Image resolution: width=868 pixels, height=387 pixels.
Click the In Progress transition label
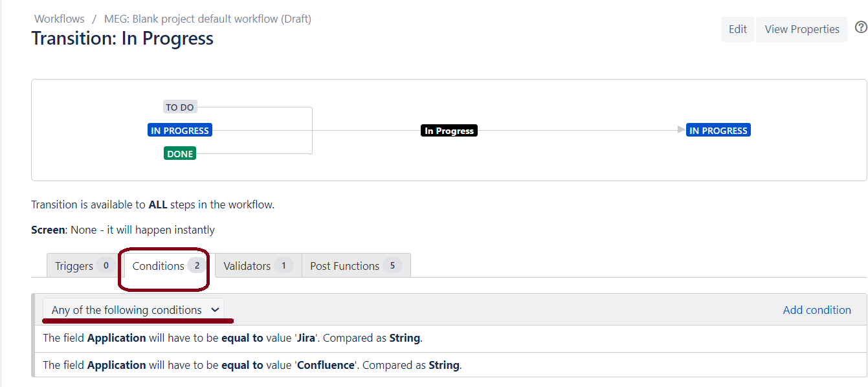coord(449,130)
